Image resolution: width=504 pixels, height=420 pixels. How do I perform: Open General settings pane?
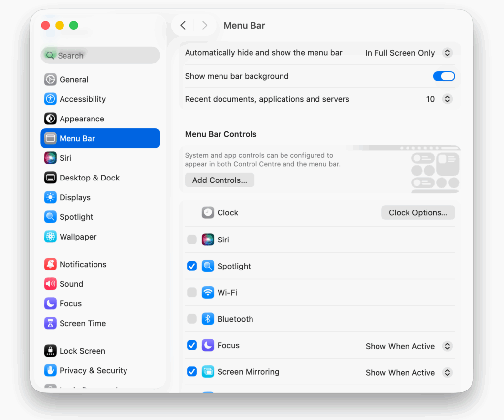(100, 79)
